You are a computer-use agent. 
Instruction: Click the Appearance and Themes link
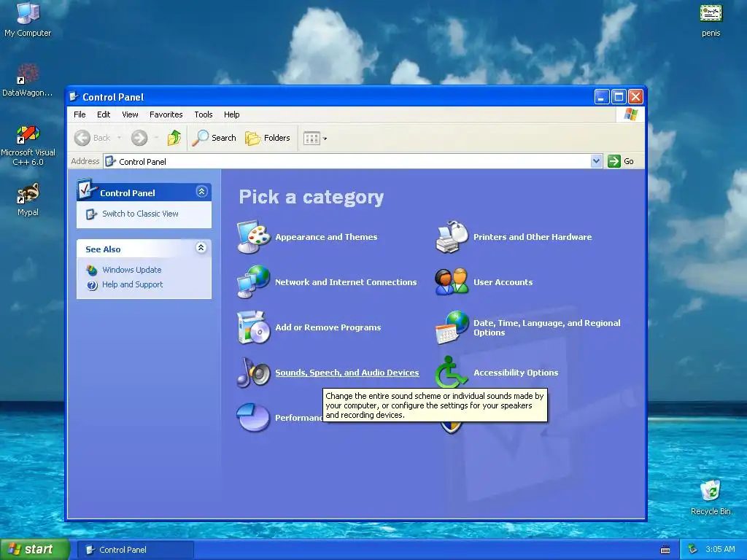pos(326,237)
